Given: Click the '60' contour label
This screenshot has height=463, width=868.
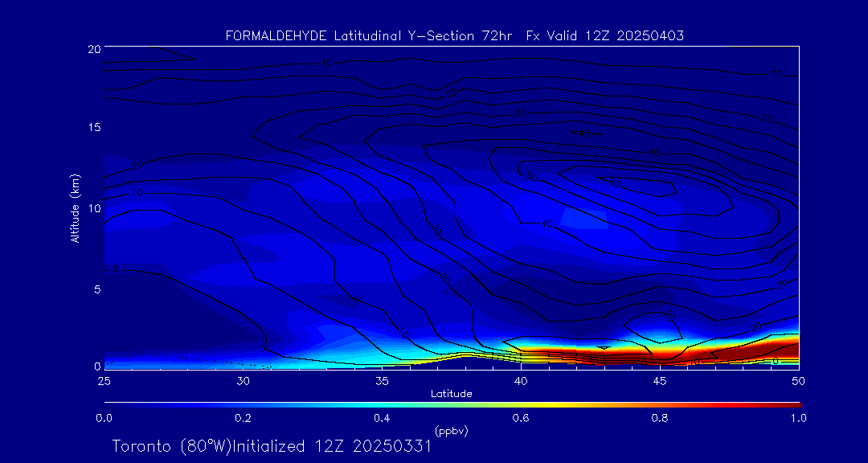Looking at the screenshot, I should coord(615,183).
